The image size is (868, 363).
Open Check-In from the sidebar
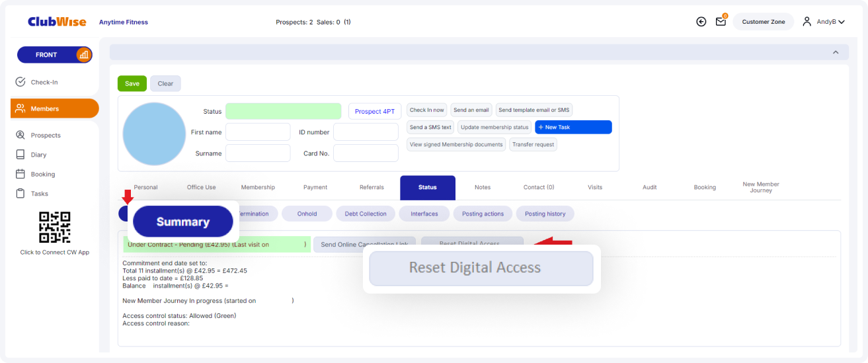click(45, 82)
